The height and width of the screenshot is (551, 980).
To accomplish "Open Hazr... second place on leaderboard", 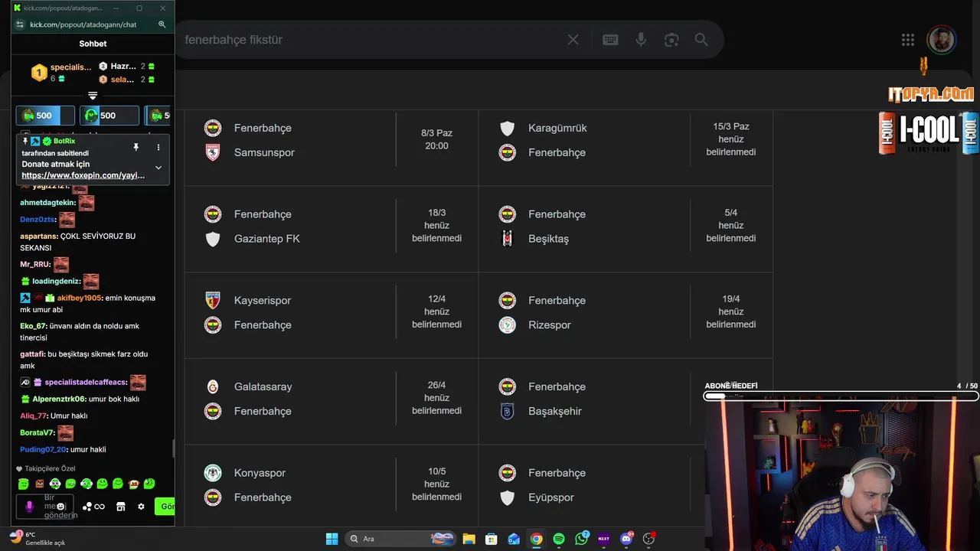I will [x=122, y=67].
